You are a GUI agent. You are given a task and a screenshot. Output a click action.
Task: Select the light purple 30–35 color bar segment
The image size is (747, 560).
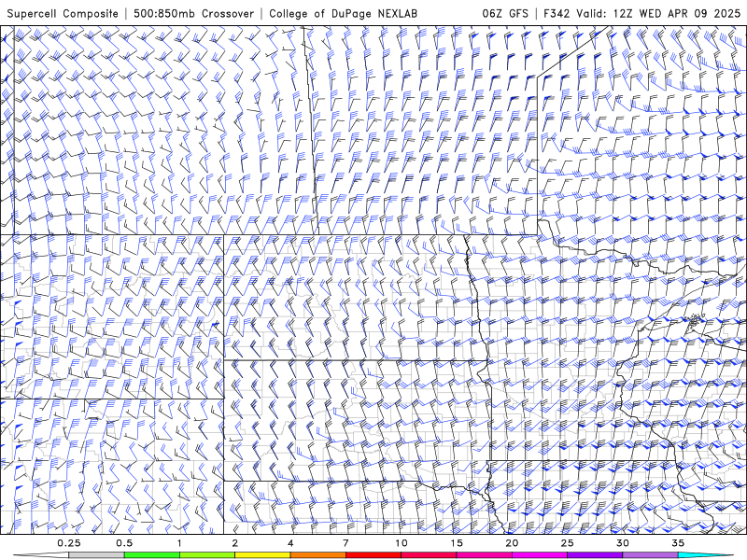[650, 555]
